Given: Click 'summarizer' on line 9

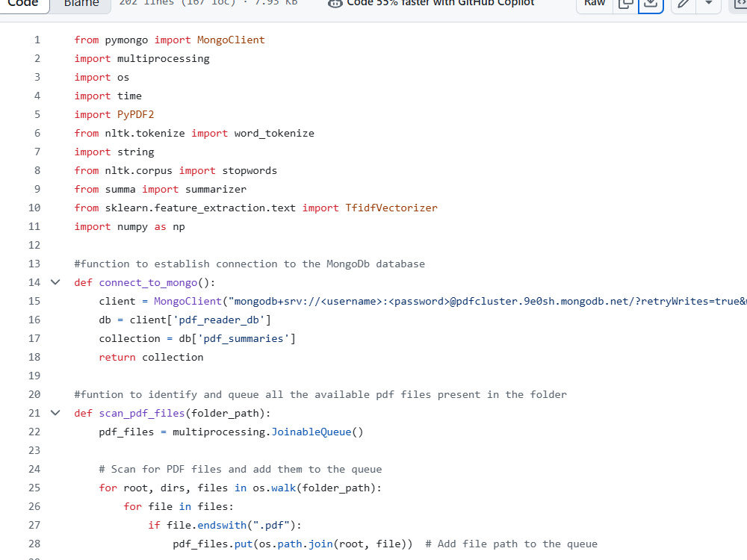Looking at the screenshot, I should pyautogui.click(x=216, y=190).
